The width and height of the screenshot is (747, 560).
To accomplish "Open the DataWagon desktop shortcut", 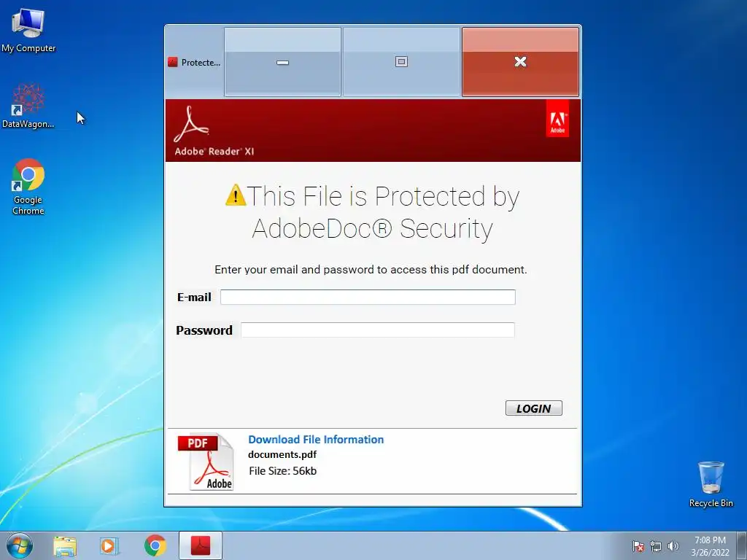I will point(28,106).
